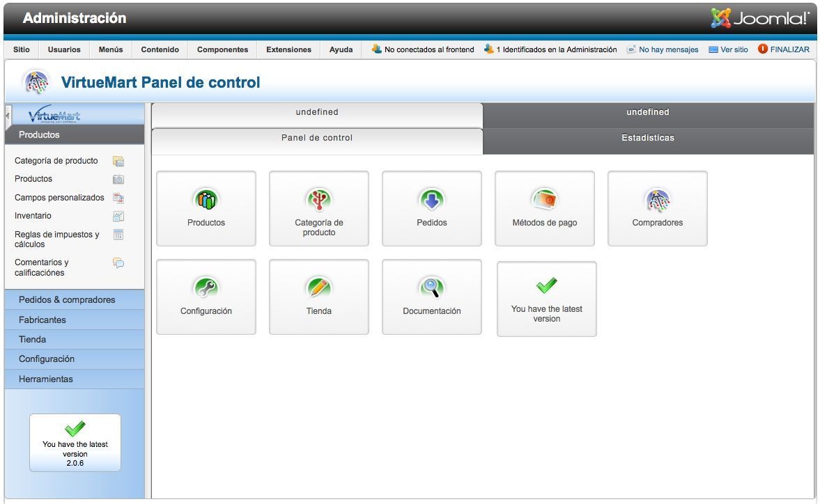The width and height of the screenshot is (820, 504).
Task: Click speech bubble icon beside Comentarios
Action: point(118,262)
